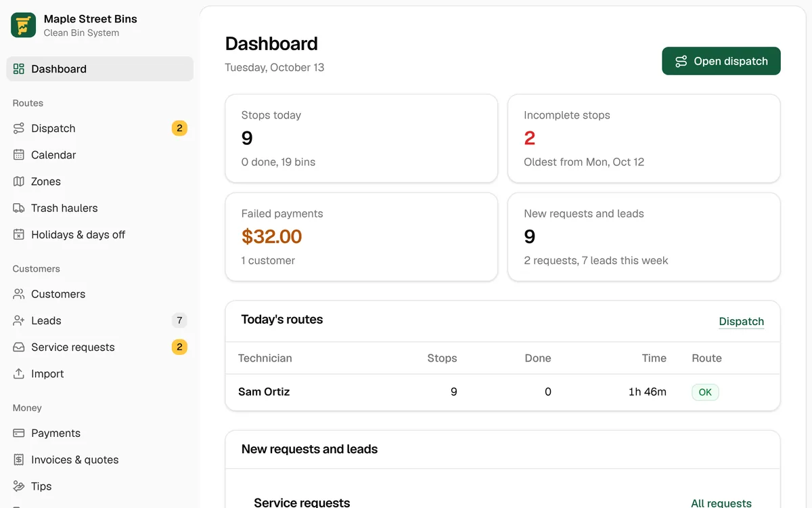
Task: Click the $32.00 failed payments amount
Action: (x=271, y=236)
